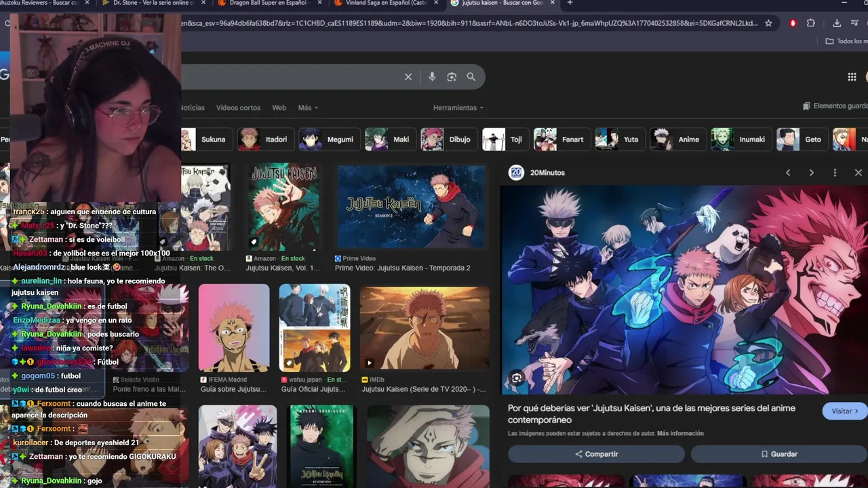Switch to Vinland Saga en Español tab
868x488 pixels.
point(386,3)
